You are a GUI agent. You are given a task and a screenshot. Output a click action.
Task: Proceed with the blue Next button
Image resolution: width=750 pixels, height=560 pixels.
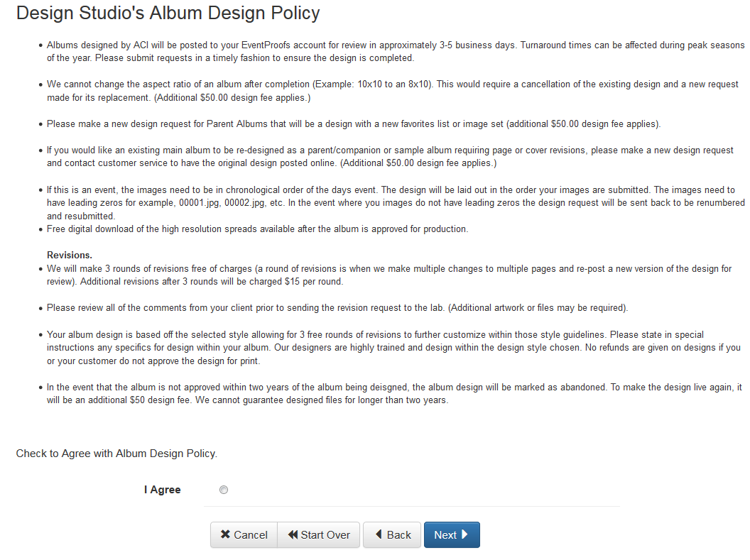point(452,534)
